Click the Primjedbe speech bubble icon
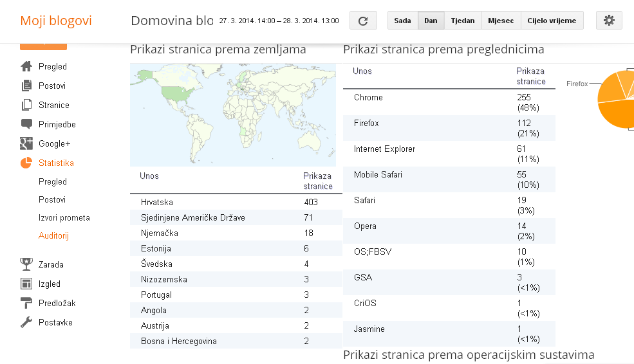This screenshot has width=634, height=364. click(x=26, y=124)
